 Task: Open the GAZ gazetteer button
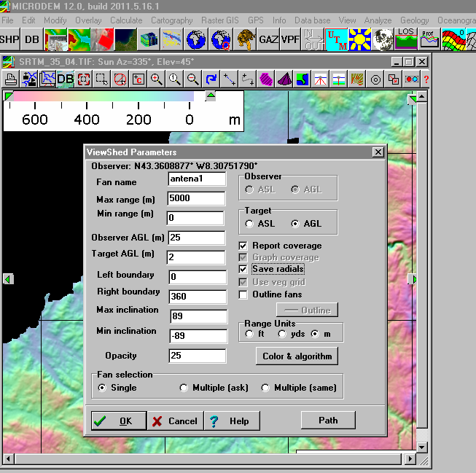(x=269, y=39)
